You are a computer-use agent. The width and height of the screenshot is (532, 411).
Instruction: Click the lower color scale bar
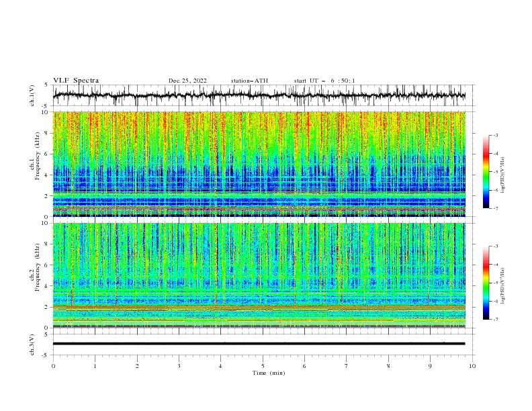[486, 283]
